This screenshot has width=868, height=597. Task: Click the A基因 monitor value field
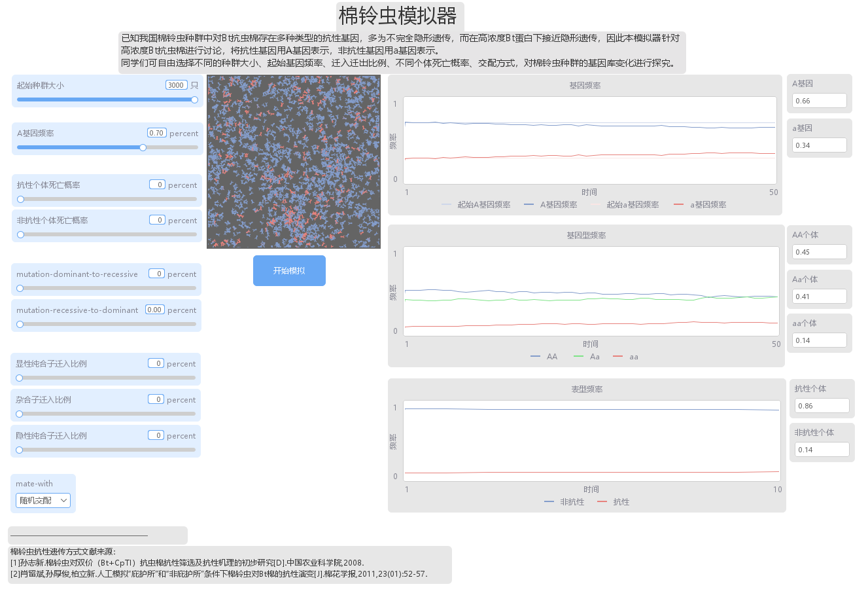point(819,101)
